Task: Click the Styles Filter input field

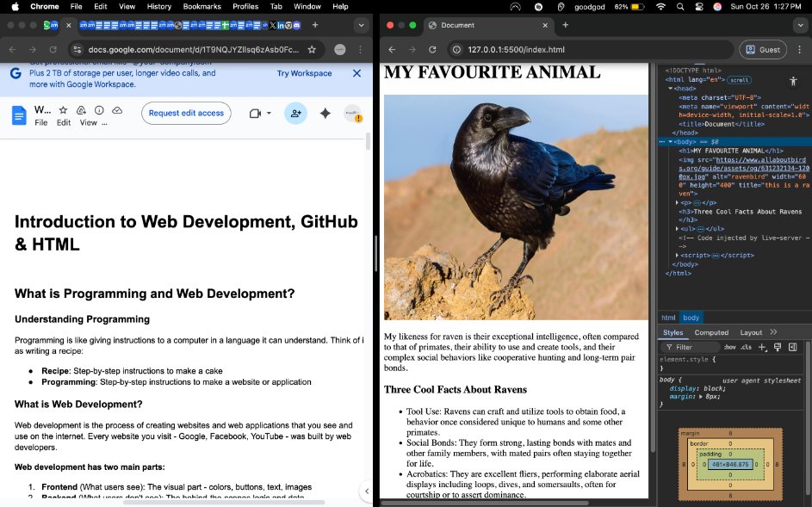Action: tap(691, 347)
